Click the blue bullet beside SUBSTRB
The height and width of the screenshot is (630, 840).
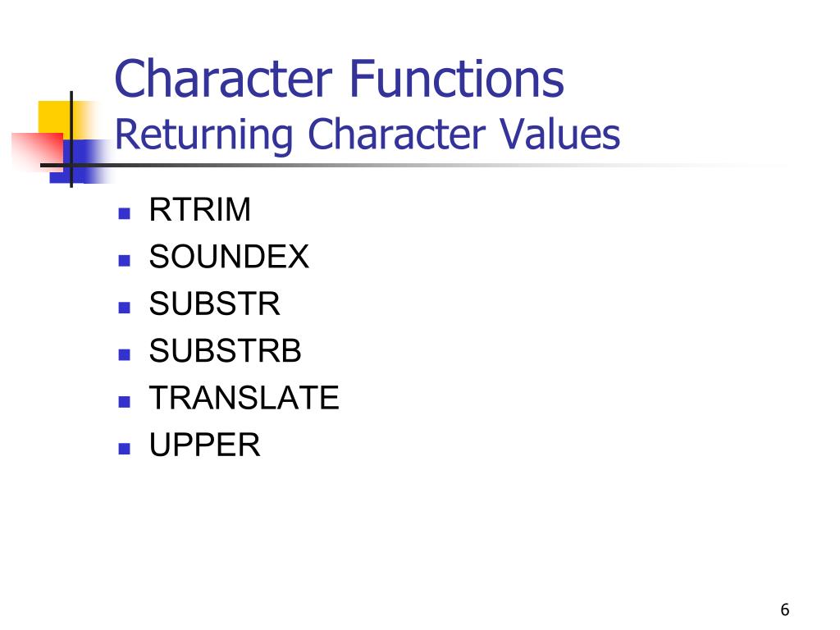tap(125, 354)
